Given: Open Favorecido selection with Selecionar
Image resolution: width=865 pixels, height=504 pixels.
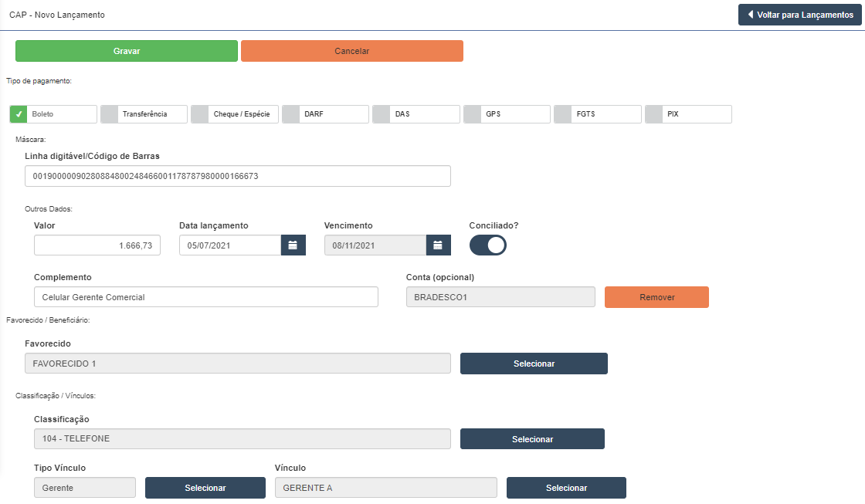Looking at the screenshot, I should pos(534,364).
